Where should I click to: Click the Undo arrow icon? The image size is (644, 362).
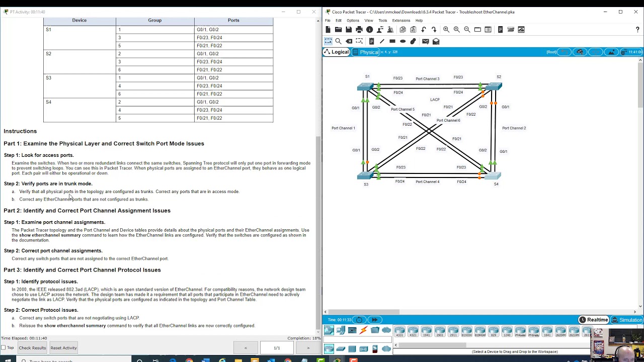pyautogui.click(x=424, y=30)
